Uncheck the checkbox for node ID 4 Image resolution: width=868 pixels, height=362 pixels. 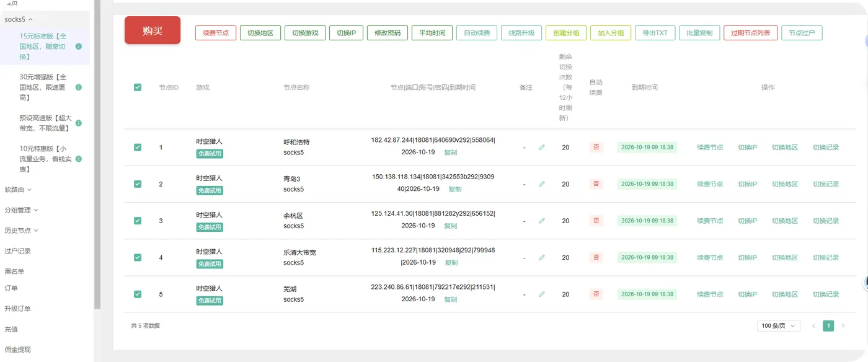click(x=138, y=257)
